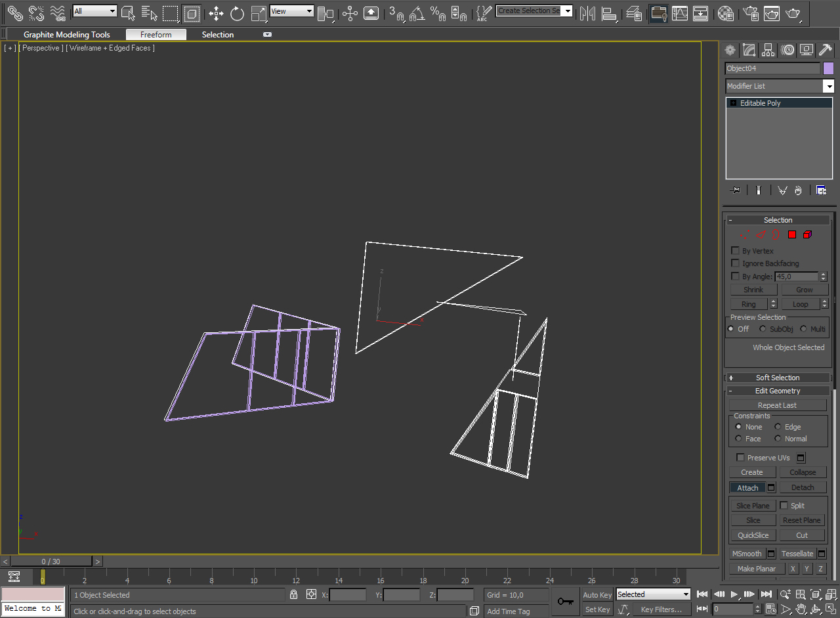Select the Move transform tool
This screenshot has width=840, height=618.
point(216,12)
